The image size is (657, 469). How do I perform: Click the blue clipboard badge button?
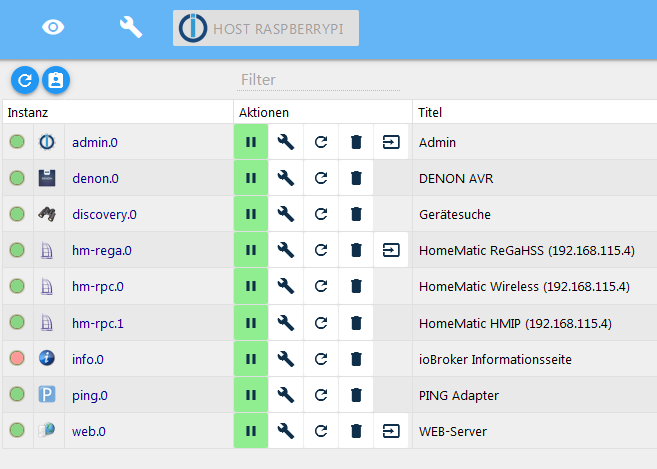click(56, 80)
